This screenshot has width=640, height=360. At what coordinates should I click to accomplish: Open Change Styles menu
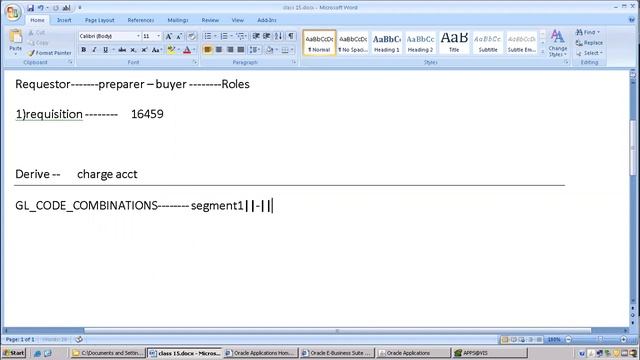coord(558,43)
